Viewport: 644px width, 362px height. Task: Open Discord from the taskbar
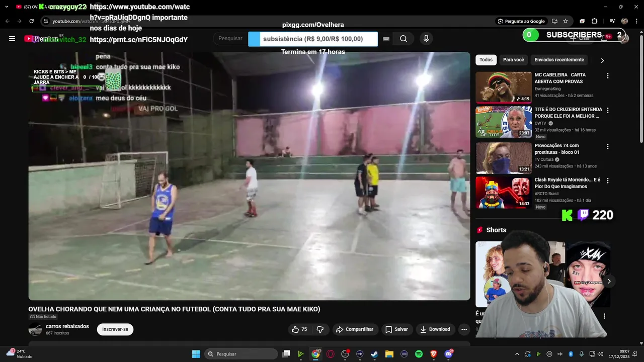448,354
